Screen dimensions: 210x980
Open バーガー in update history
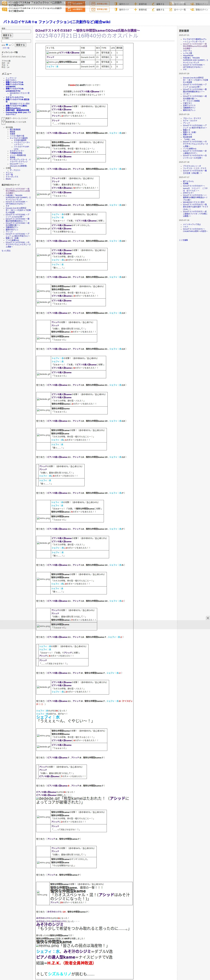pyautogui.click(x=186, y=94)
